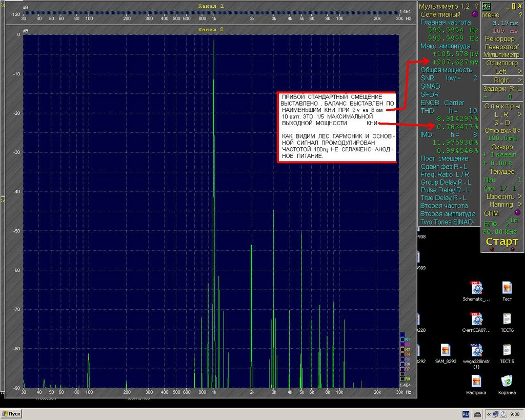The height and width of the screenshot is (420, 525).
Task: Toggle the R1 reference trace checkbox
Action: coord(402,339)
